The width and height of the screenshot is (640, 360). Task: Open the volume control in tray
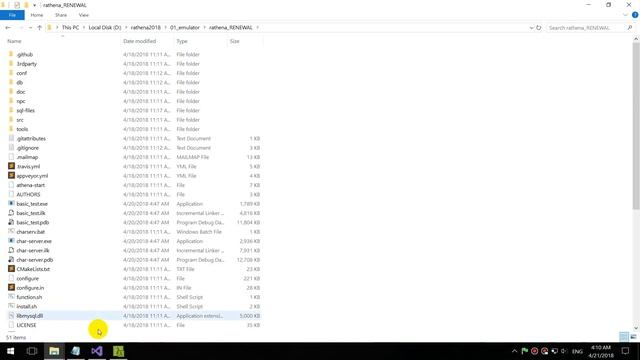(564, 351)
